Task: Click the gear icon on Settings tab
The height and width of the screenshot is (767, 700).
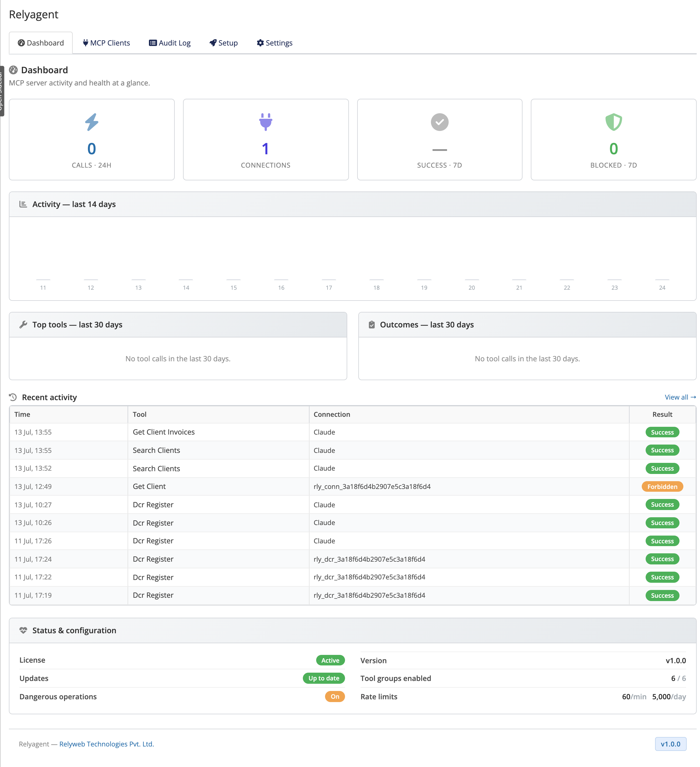Action: click(x=260, y=43)
